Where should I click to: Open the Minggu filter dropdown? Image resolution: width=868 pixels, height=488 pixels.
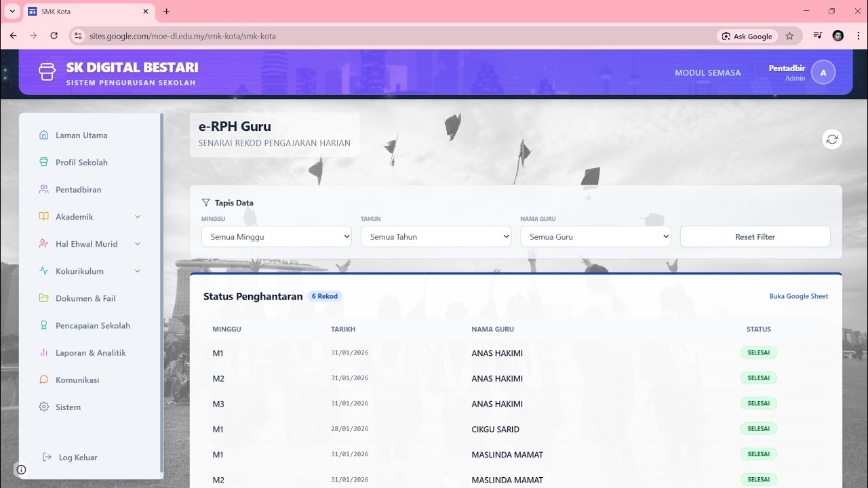[x=277, y=237]
